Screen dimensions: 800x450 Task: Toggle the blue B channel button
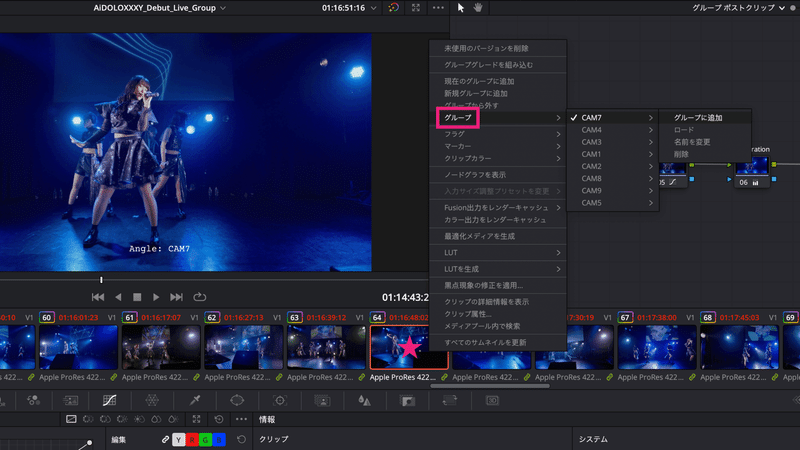pos(219,439)
